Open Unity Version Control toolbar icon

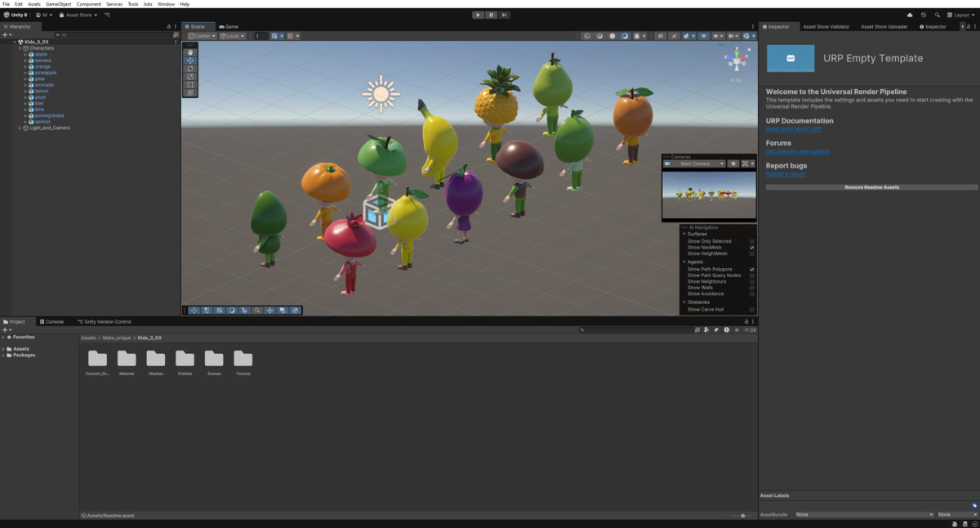[107, 15]
